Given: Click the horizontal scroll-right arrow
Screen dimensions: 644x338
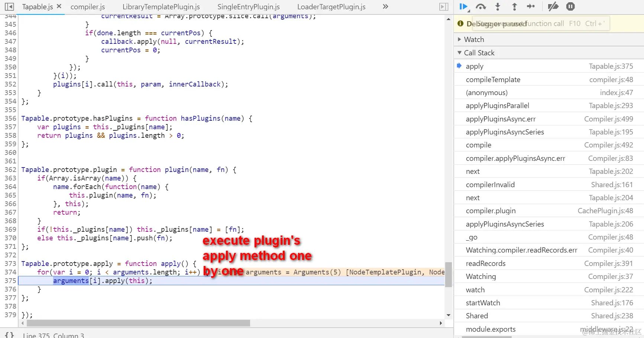Looking at the screenshot, I should tap(441, 323).
